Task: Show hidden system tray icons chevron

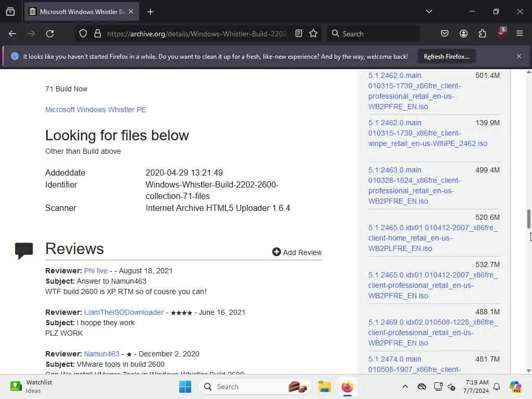Action: 405,387
